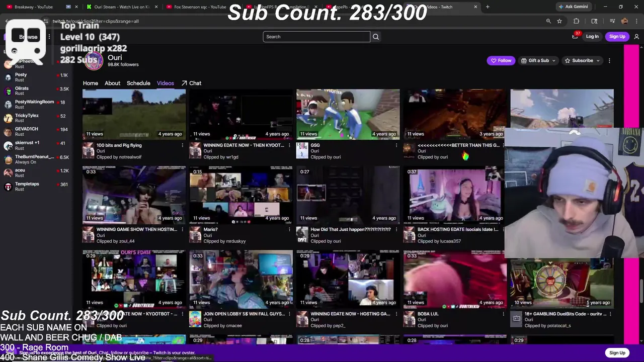Play the 'Mario?' clip thumbnail

click(241, 195)
